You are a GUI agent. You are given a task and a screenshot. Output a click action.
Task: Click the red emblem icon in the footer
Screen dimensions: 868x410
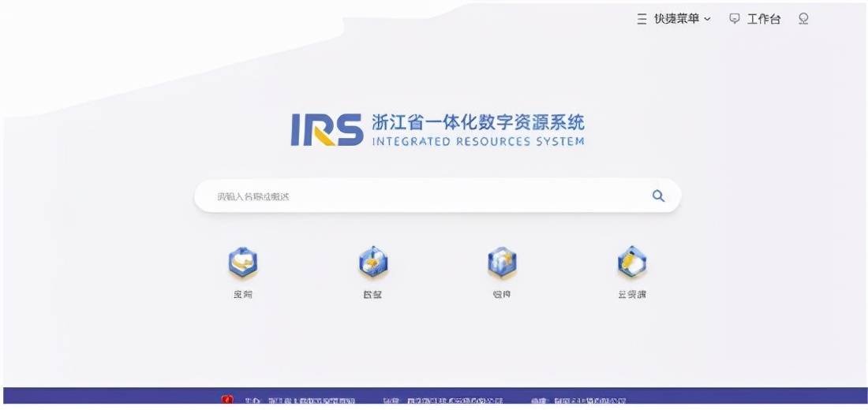pos(227,400)
